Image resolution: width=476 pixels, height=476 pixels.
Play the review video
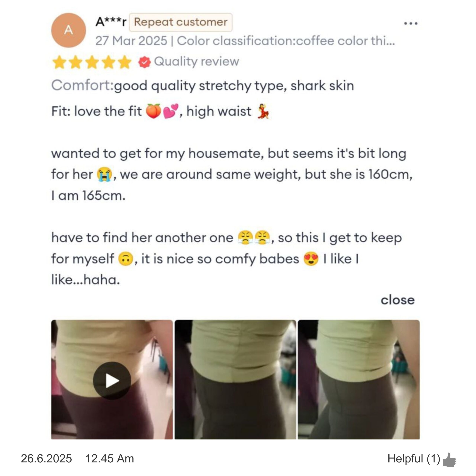click(x=112, y=381)
